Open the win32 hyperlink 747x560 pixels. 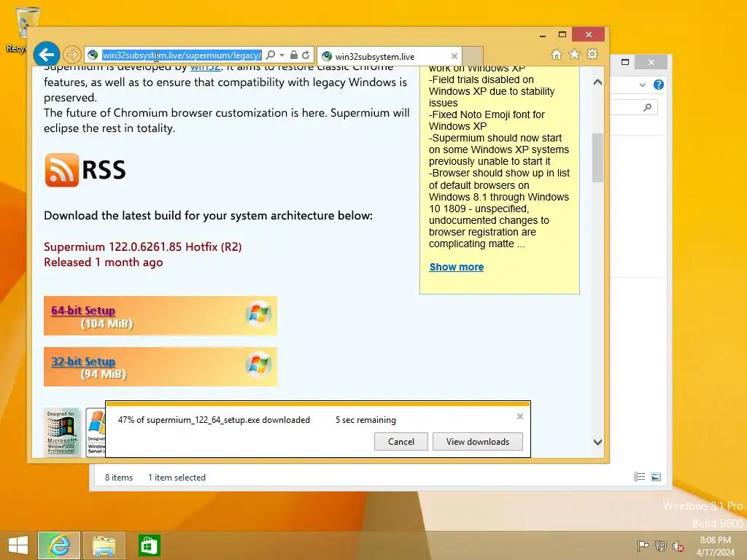point(205,68)
